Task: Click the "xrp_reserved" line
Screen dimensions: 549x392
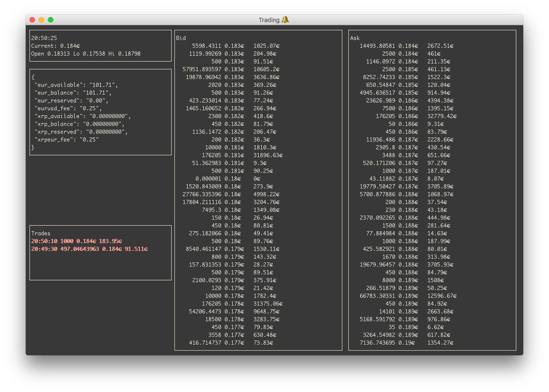Action: (81, 132)
